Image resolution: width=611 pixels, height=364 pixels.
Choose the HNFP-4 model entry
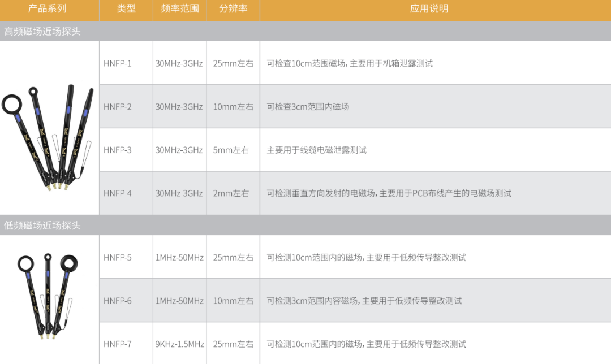click(118, 193)
